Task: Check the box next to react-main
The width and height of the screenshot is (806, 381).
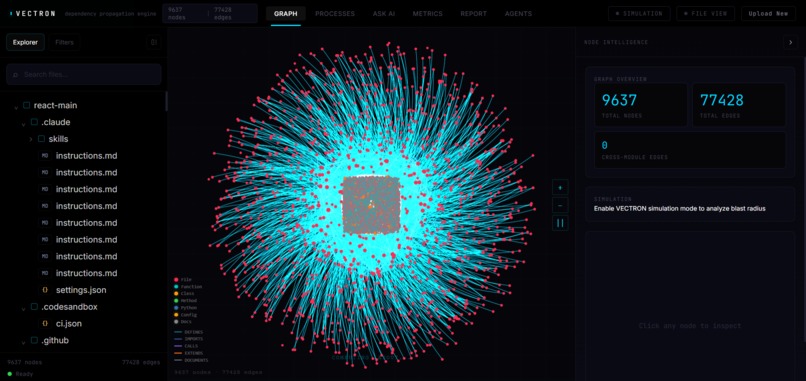Action: tap(27, 105)
